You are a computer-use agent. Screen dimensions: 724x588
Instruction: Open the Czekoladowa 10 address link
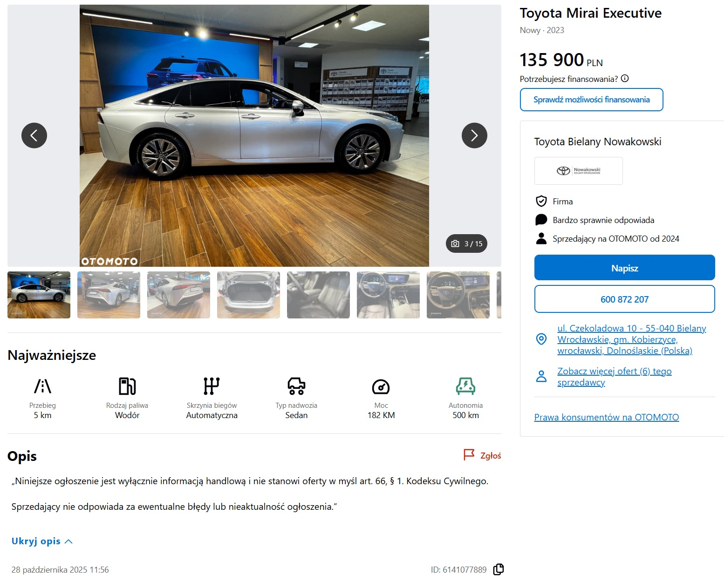coord(631,339)
